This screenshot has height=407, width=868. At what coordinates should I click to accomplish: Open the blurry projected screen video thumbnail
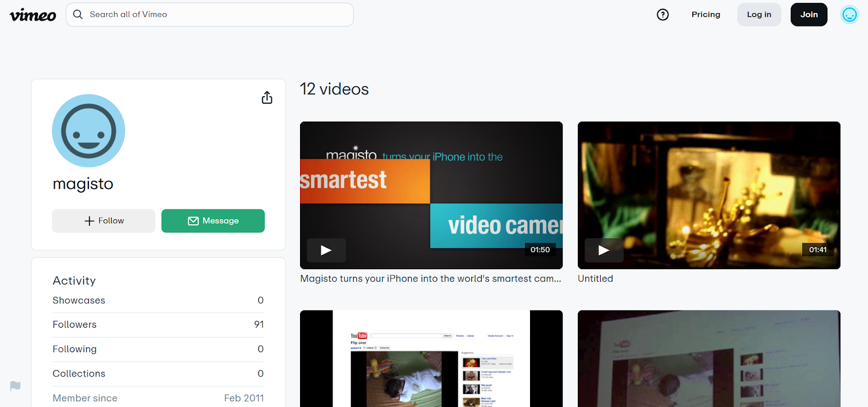709,359
